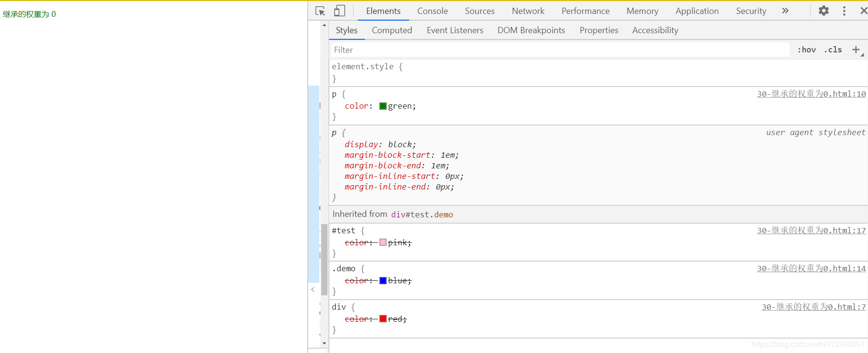Open the green color swatch picker
Image resolution: width=868 pixels, height=353 pixels.
[383, 106]
